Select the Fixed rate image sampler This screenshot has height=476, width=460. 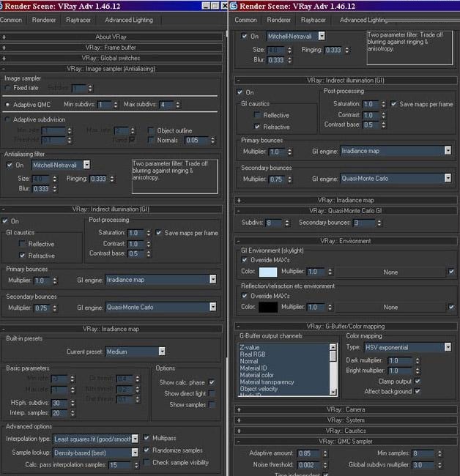7,88
